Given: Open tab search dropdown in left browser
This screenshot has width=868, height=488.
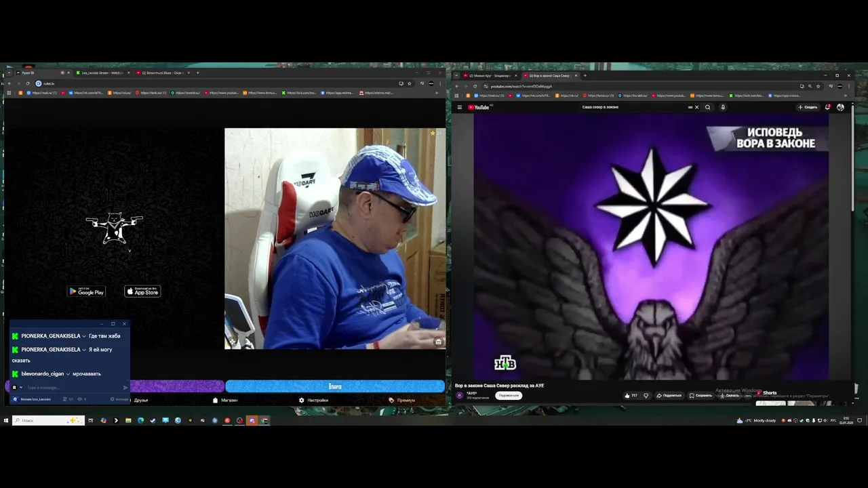Looking at the screenshot, I should [x=8, y=73].
